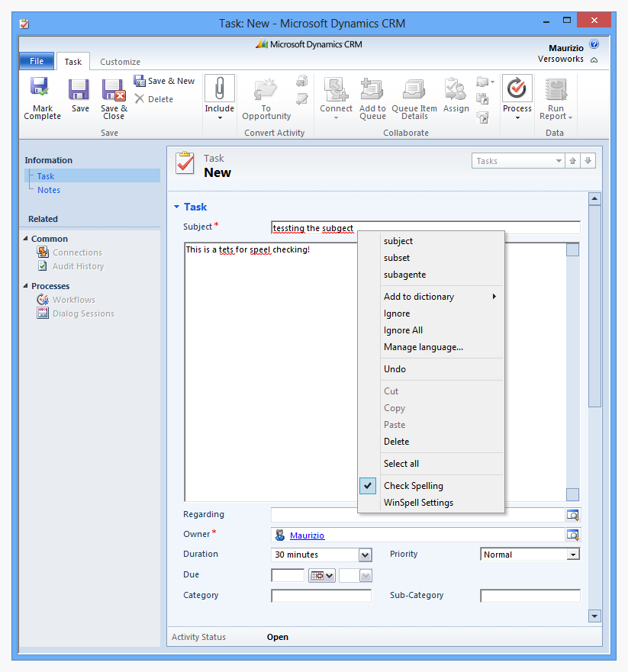Click the form vertical scrollbar thumb
The image size is (628, 672).
tap(594, 306)
